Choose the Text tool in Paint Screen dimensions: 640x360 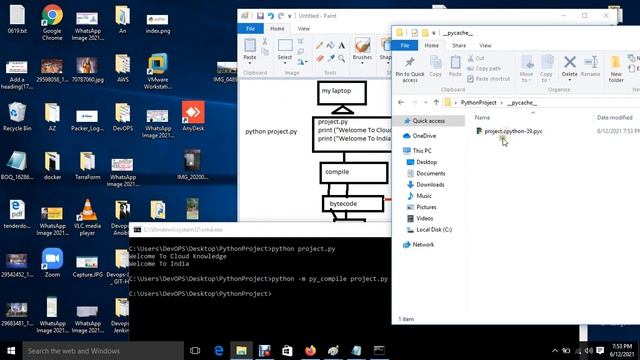[x=342, y=46]
